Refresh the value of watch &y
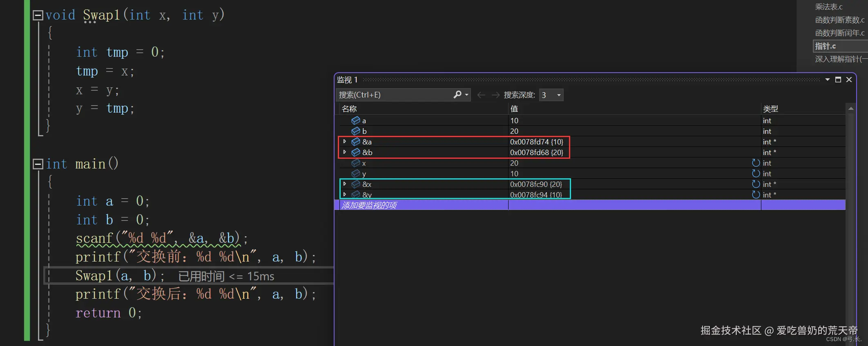868x346 pixels. pos(756,195)
